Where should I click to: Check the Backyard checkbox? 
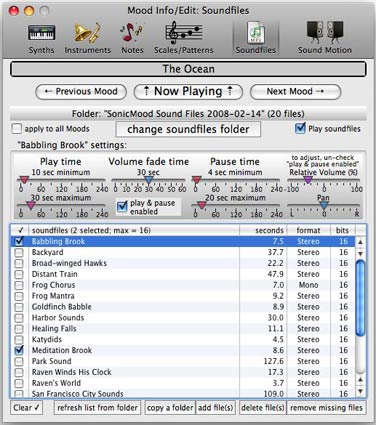tap(19, 252)
